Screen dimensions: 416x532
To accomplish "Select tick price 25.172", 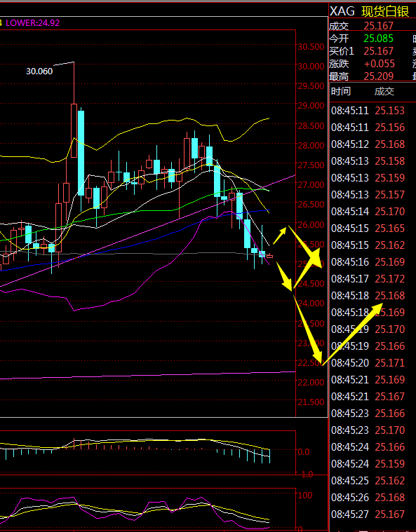I will coord(390,279).
